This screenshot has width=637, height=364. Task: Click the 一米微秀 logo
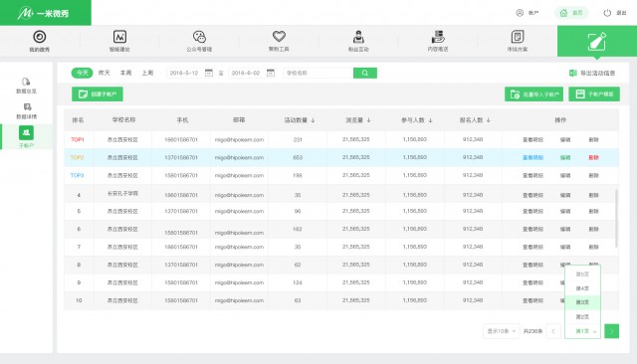pos(44,13)
